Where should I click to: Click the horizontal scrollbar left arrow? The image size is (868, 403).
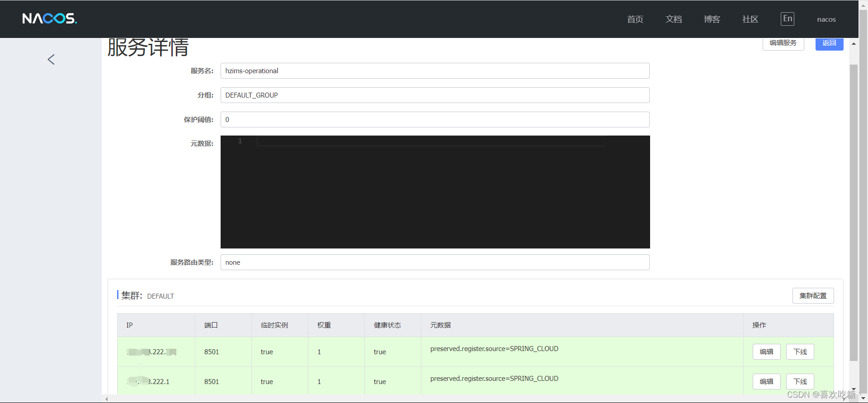tap(107, 399)
